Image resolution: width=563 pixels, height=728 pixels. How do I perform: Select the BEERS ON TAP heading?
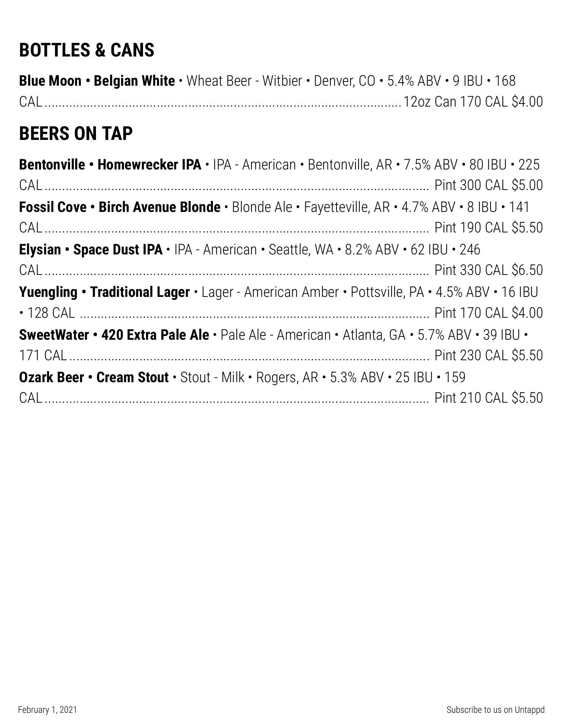(76, 134)
